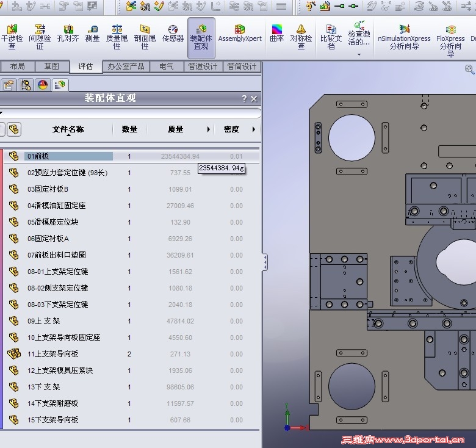Select the 测量 measure tool
The image size is (476, 448).
click(92, 34)
